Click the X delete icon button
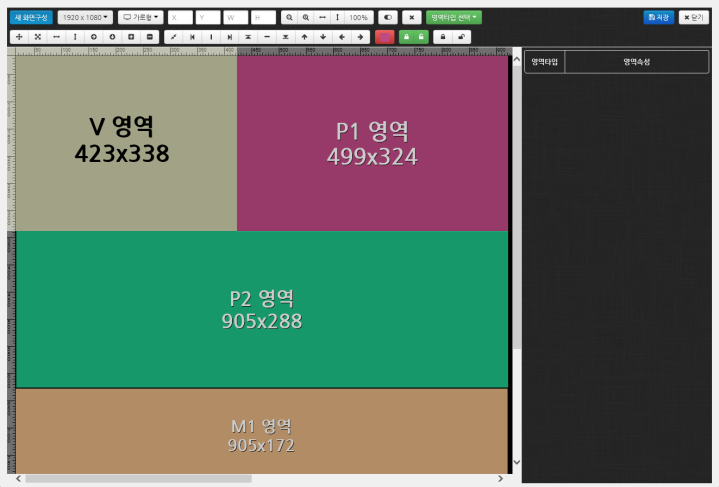 click(412, 18)
